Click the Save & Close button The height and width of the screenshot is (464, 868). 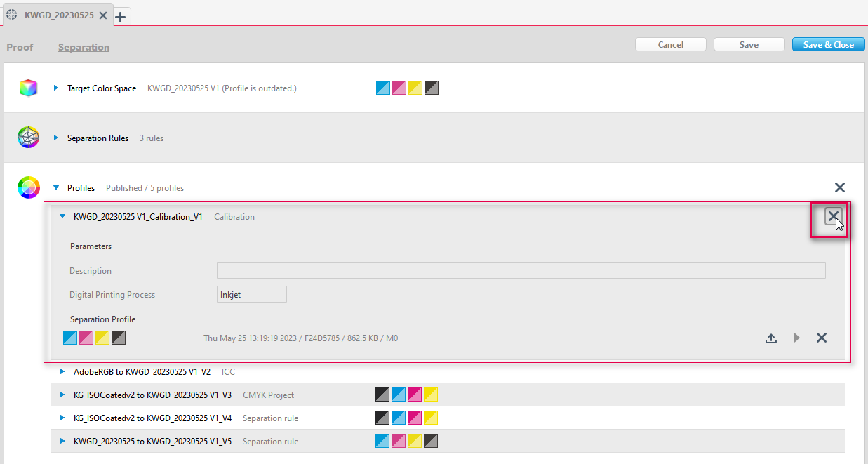point(828,44)
